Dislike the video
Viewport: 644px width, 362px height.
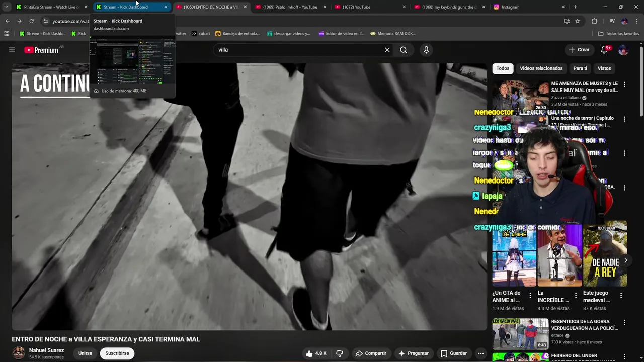[340, 353]
